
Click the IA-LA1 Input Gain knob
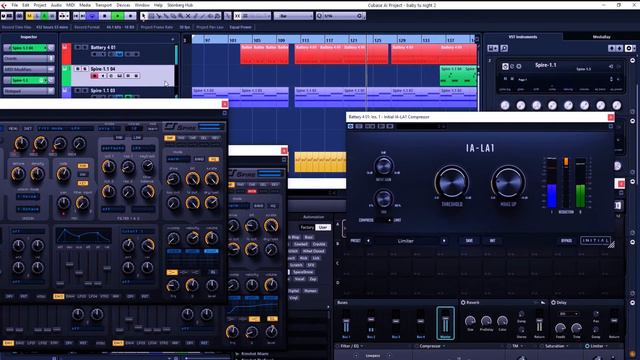(x=383, y=165)
